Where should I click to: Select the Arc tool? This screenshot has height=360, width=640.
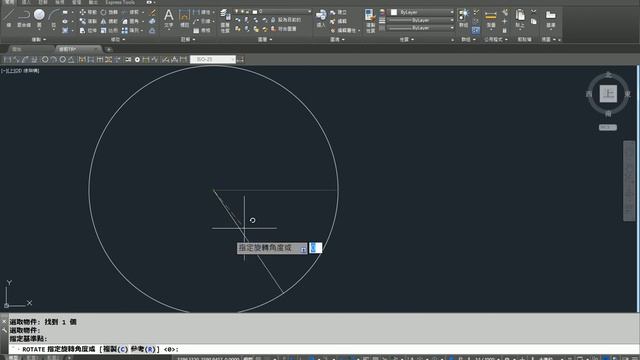(x=53, y=17)
